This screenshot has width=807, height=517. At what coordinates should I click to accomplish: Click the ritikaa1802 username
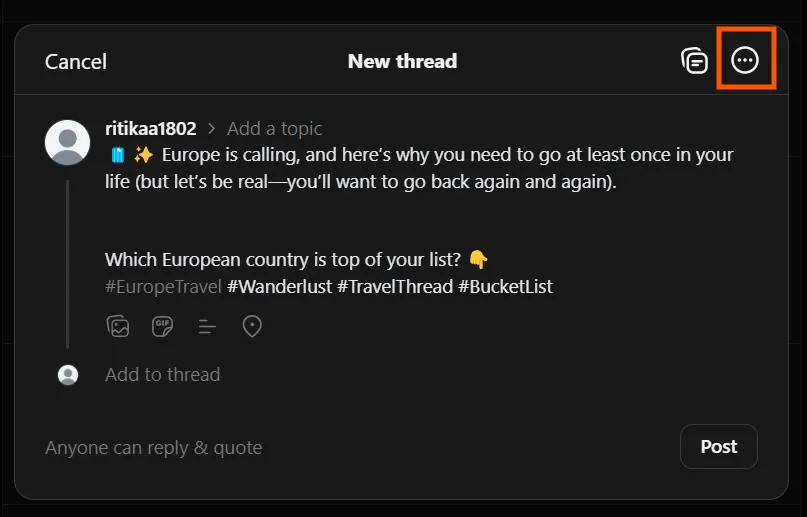point(150,129)
